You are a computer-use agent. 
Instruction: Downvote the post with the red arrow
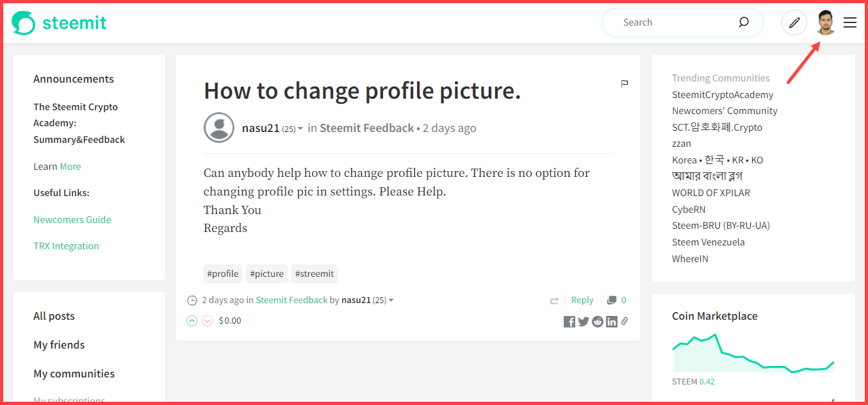(x=207, y=321)
